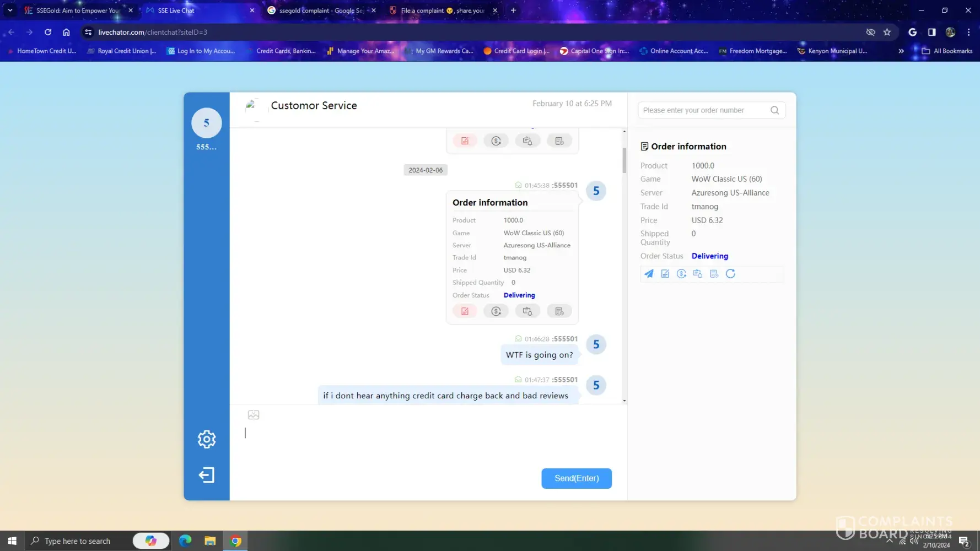Open the tab search dropdown arrow
This screenshot has width=980, height=551.
10,10
